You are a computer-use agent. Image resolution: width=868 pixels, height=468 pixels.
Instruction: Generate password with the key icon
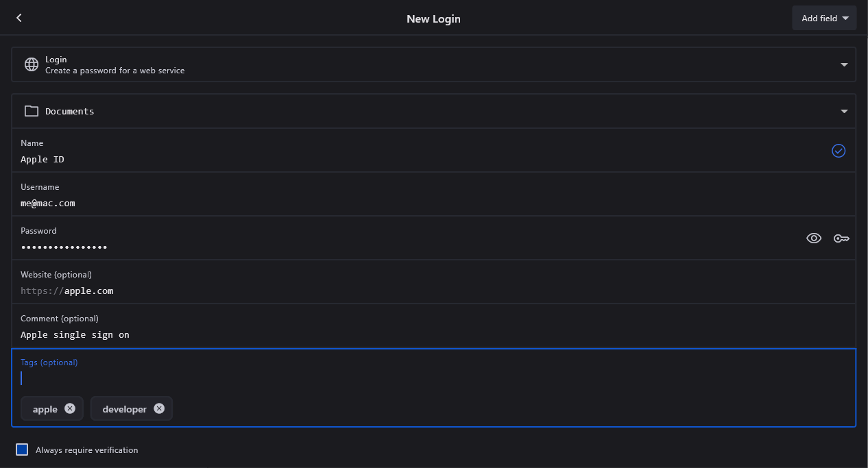tap(841, 238)
